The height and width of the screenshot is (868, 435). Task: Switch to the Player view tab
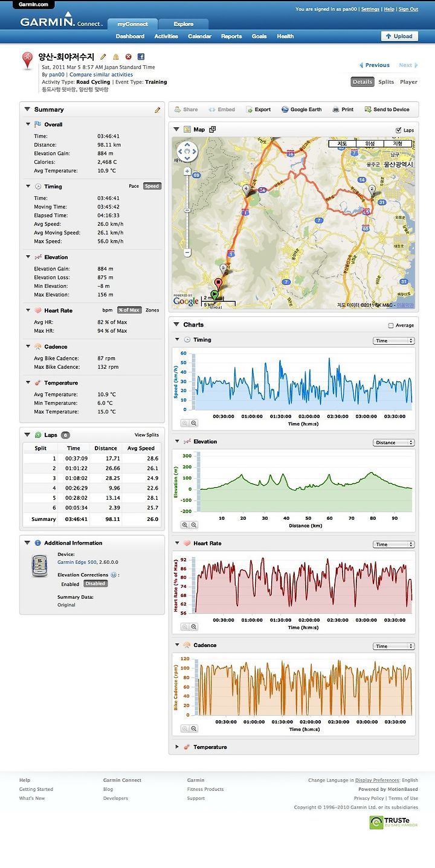point(408,81)
